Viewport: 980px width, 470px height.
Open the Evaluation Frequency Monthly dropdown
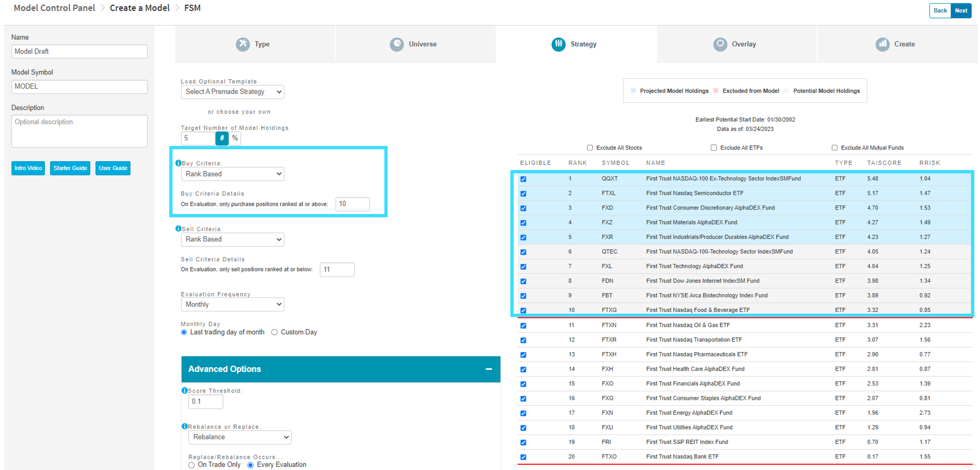pos(232,304)
